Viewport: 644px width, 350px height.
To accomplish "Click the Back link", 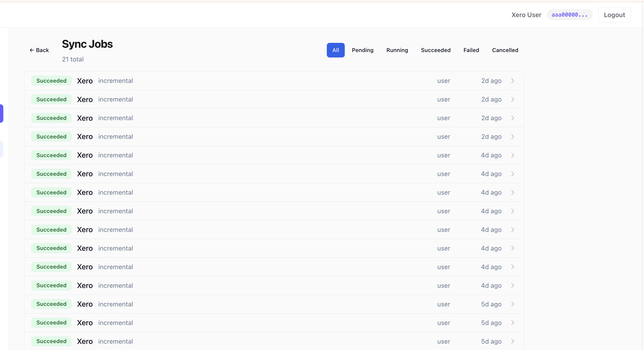I will [x=39, y=50].
